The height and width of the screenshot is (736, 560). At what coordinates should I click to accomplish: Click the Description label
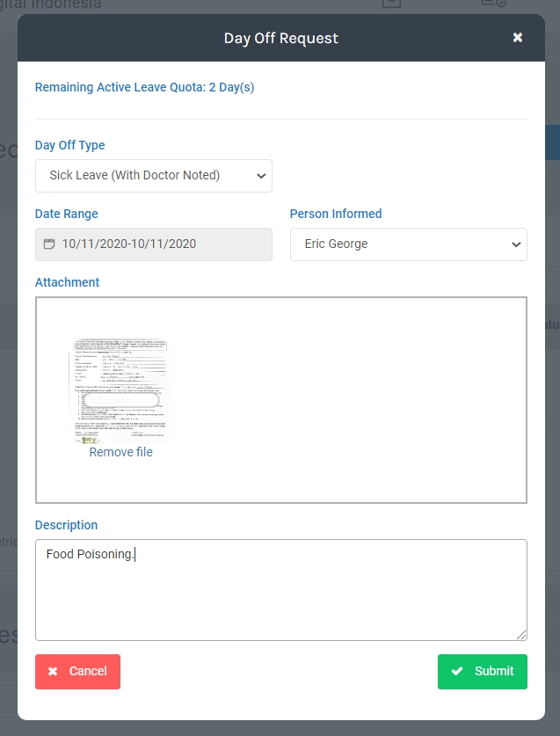(x=66, y=525)
